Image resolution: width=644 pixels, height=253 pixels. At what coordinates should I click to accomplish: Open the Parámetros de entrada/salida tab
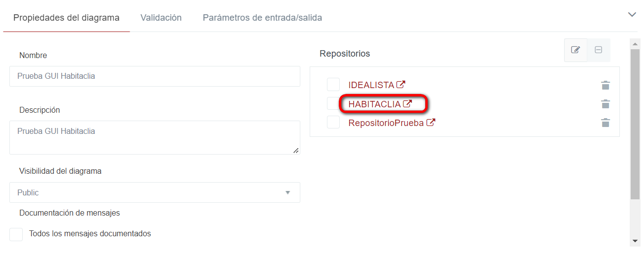262,18
